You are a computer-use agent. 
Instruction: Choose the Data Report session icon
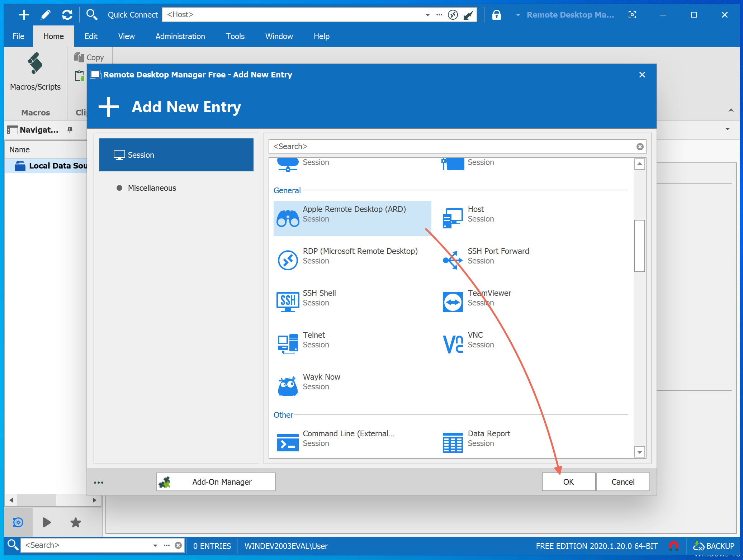click(x=453, y=442)
